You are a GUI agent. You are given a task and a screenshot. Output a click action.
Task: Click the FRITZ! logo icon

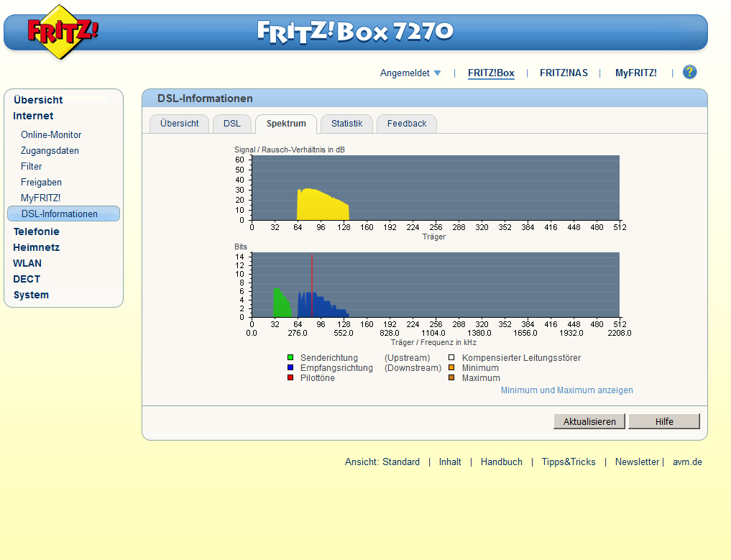(62, 32)
